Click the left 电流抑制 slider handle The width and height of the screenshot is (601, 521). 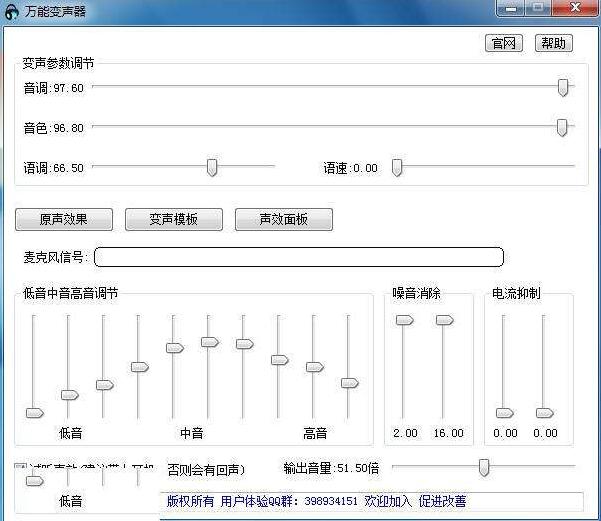(x=505, y=413)
